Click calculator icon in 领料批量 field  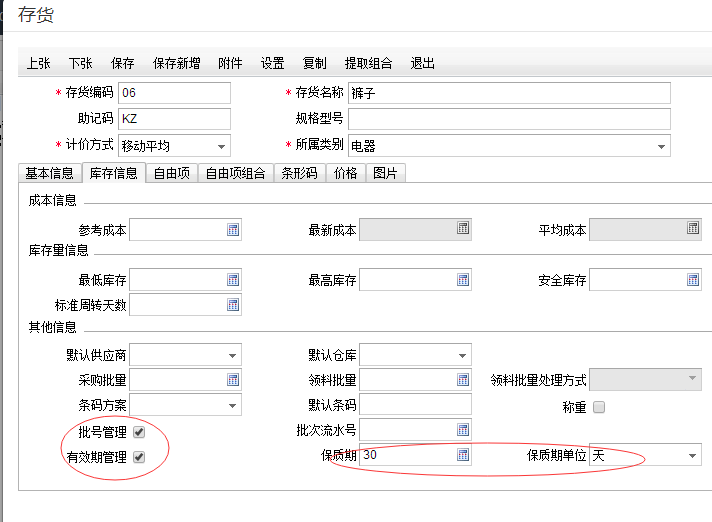pos(463,380)
